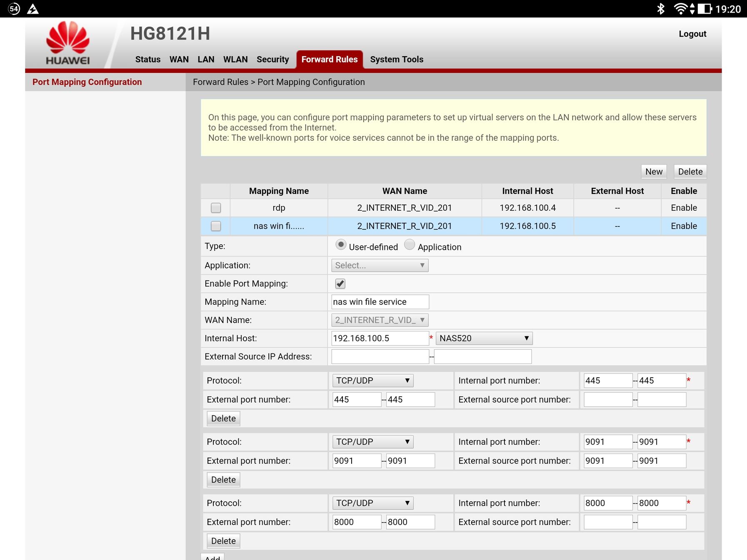Select the Application type radio button

(410, 245)
